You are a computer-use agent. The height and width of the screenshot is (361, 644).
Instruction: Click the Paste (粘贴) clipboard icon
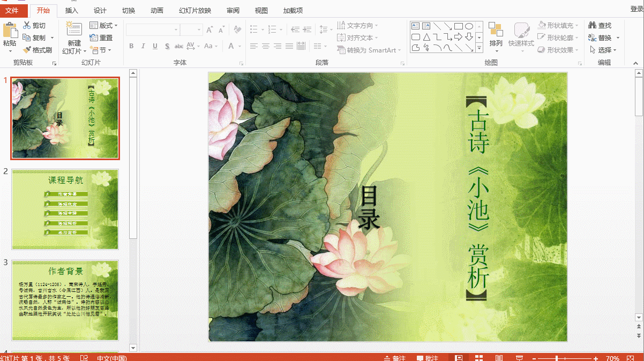pos(9,31)
